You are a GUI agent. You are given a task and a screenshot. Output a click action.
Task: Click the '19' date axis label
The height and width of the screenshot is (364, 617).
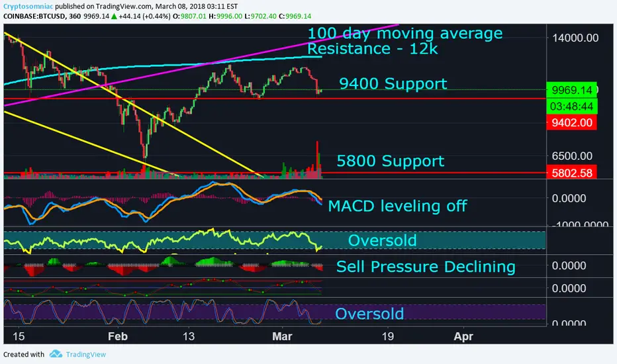(387, 336)
